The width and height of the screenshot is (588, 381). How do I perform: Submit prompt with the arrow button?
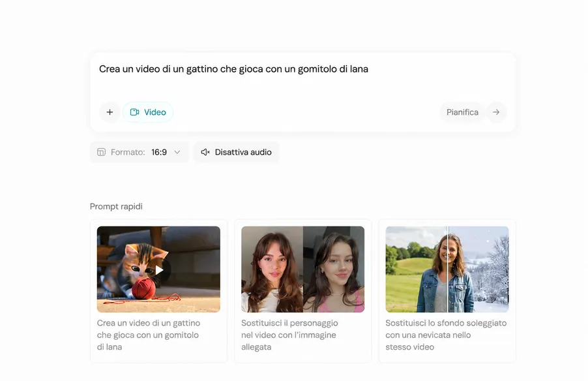496,112
